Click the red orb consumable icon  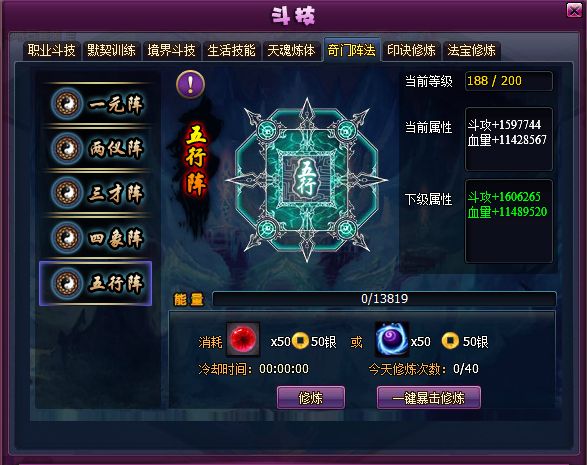click(243, 339)
